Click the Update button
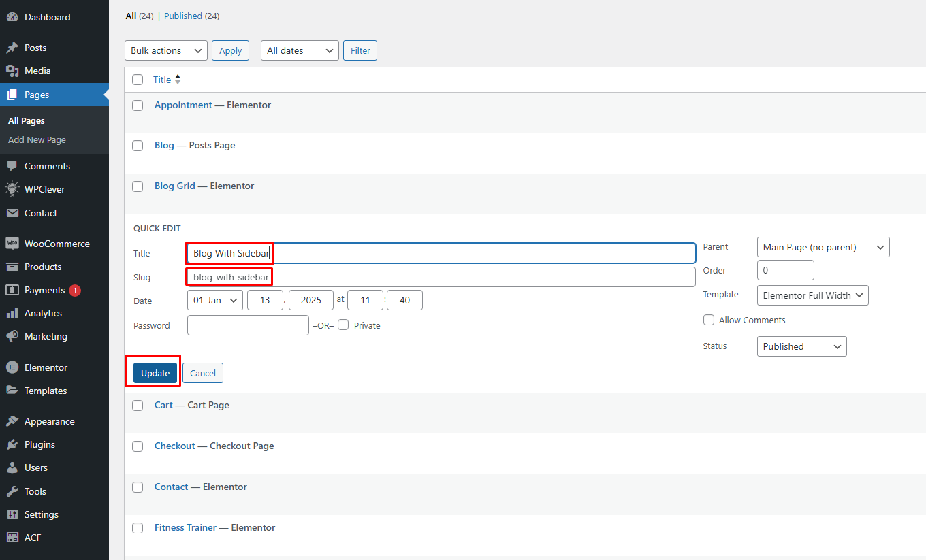The height and width of the screenshot is (560, 926). point(155,373)
